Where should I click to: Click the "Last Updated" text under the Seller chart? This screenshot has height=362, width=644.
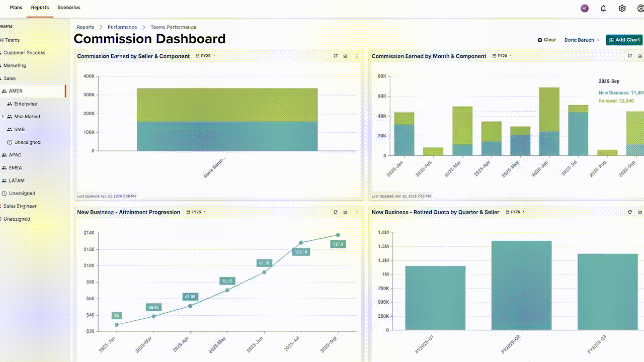pyautogui.click(x=107, y=196)
